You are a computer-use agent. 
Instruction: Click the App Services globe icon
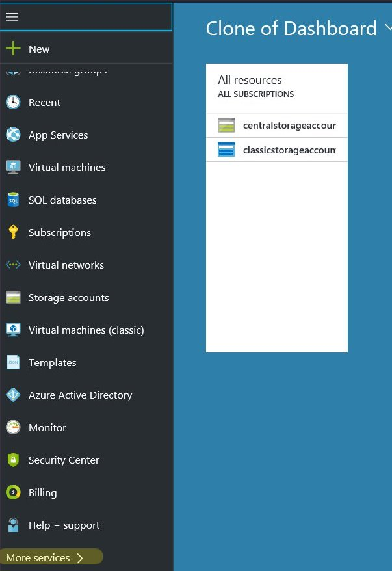pos(13,135)
